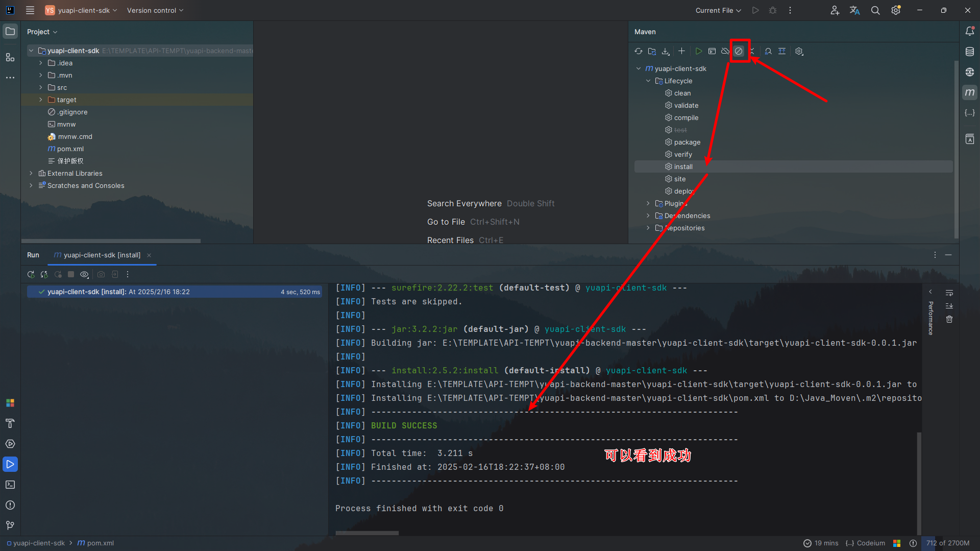Image resolution: width=980 pixels, height=551 pixels.
Task: Click pom.xml breadcrumb in status bar
Action: pos(95,543)
